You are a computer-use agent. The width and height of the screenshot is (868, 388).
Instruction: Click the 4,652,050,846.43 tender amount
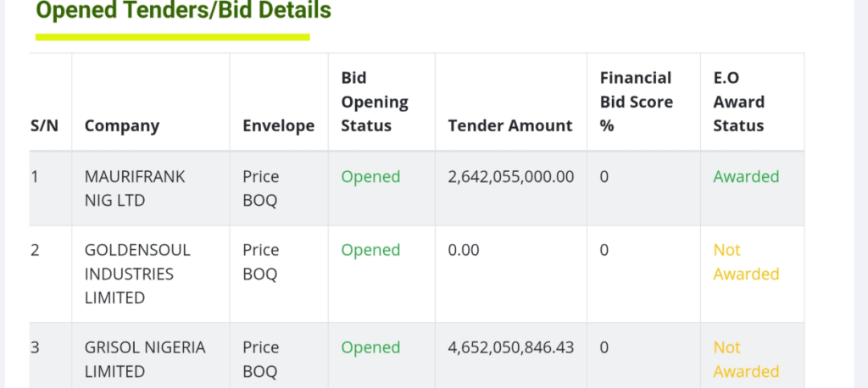click(511, 347)
